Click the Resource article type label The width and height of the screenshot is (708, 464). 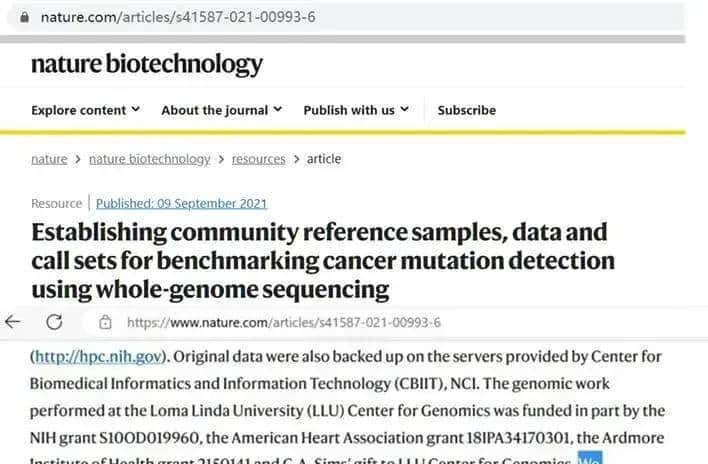tap(56, 203)
